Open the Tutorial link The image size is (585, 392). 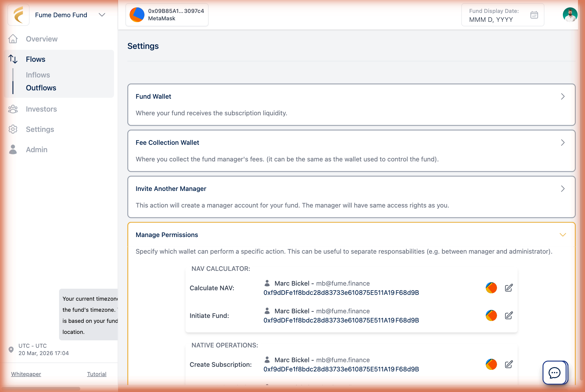click(97, 374)
